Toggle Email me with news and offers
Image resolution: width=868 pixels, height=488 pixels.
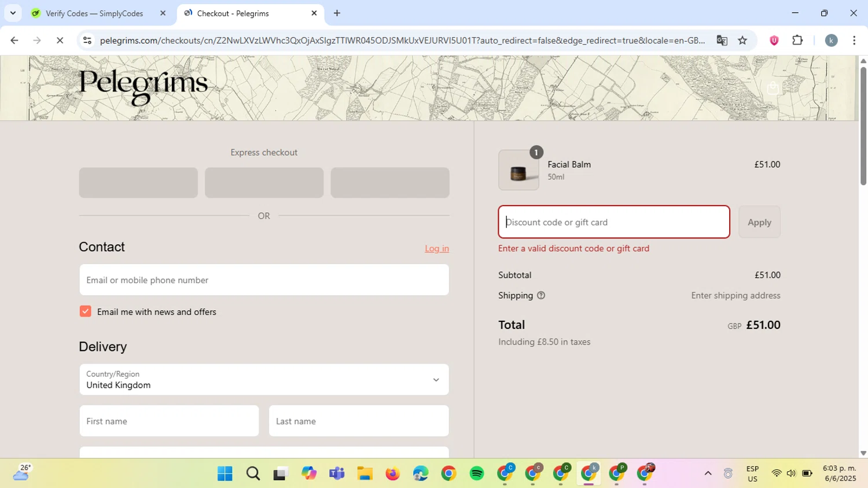86,311
